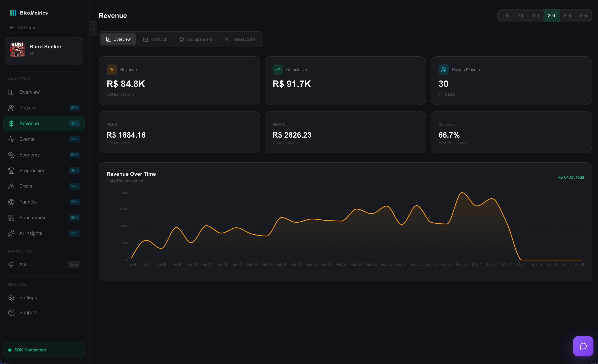Click the AI Insights icon
598x364 pixels.
(11, 233)
